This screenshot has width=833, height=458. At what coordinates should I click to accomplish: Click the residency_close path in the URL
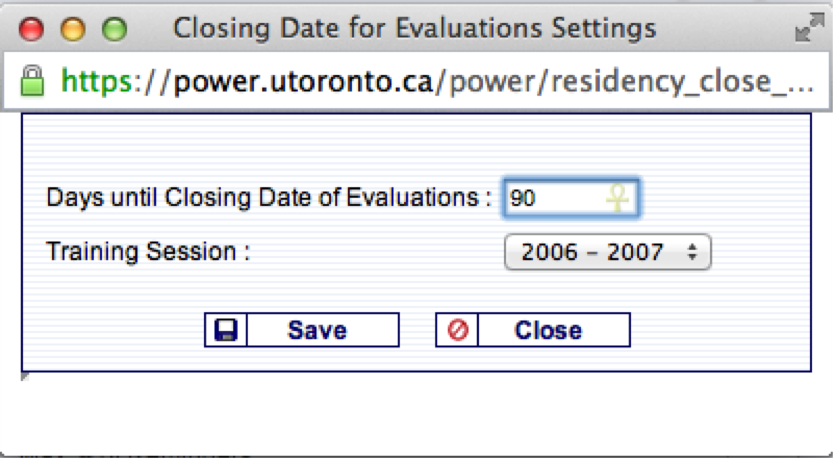click(x=630, y=80)
